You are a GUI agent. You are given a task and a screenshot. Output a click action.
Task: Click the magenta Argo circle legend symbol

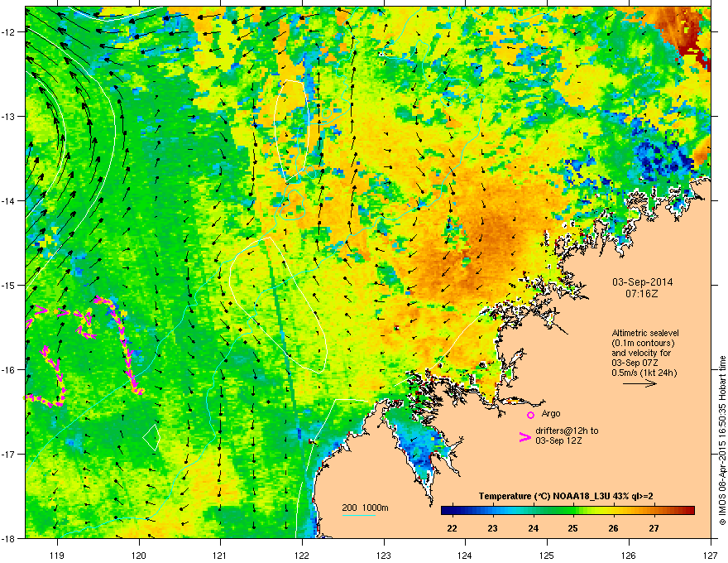(530, 415)
